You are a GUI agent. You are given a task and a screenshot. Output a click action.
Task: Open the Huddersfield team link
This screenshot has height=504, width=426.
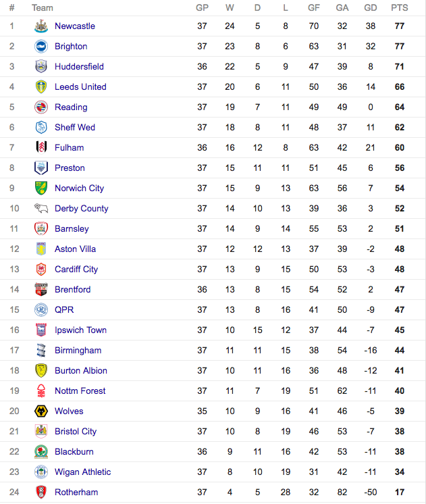click(x=79, y=67)
